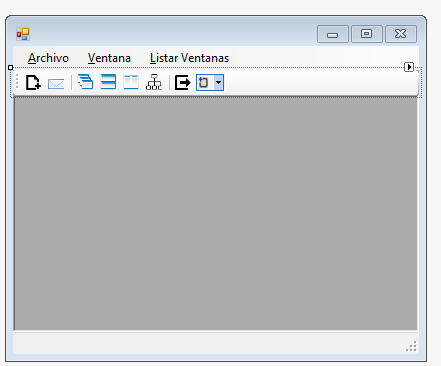This screenshot has height=366, width=441.
Task: Click the hierarchy tree toolbar icon
Action: [x=154, y=82]
